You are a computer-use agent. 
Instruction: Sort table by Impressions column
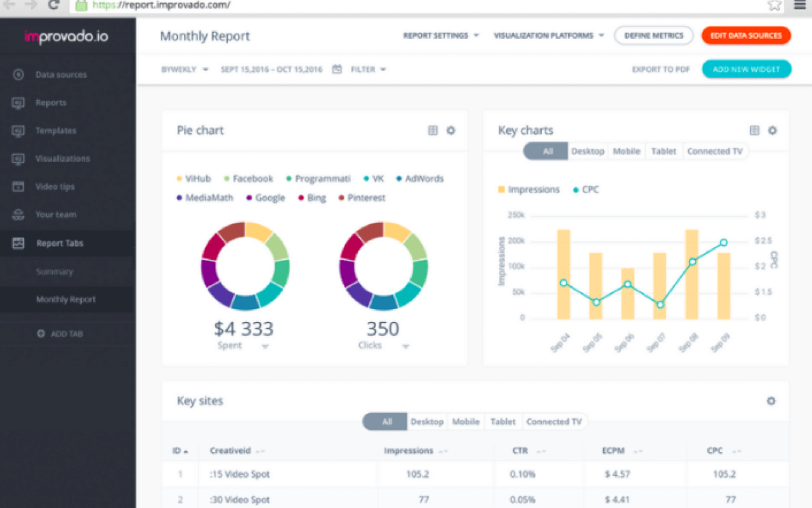[x=416, y=451]
